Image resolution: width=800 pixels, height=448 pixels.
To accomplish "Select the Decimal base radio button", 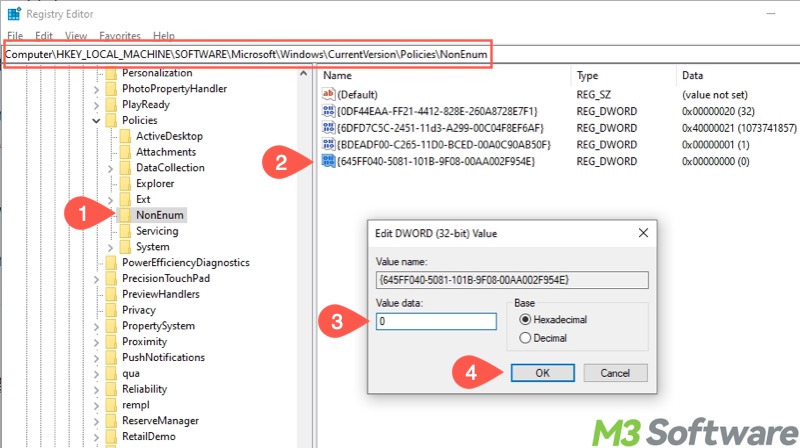I will (x=526, y=339).
